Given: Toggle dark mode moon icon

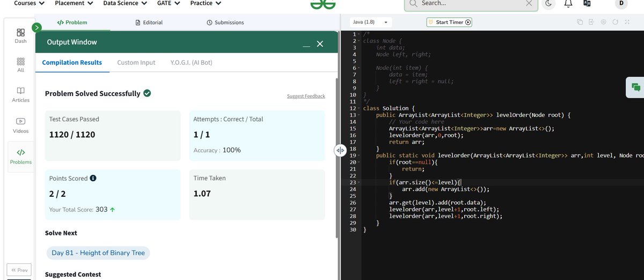Looking at the screenshot, I should (x=548, y=3).
